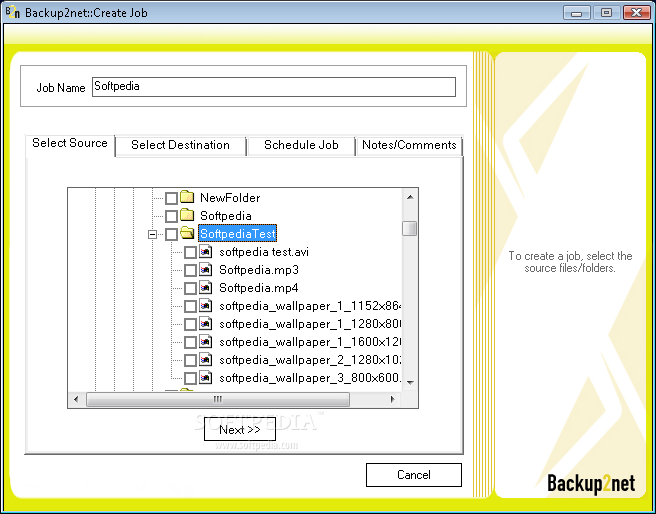Select the Softpedia.mp3 file name

259,270
